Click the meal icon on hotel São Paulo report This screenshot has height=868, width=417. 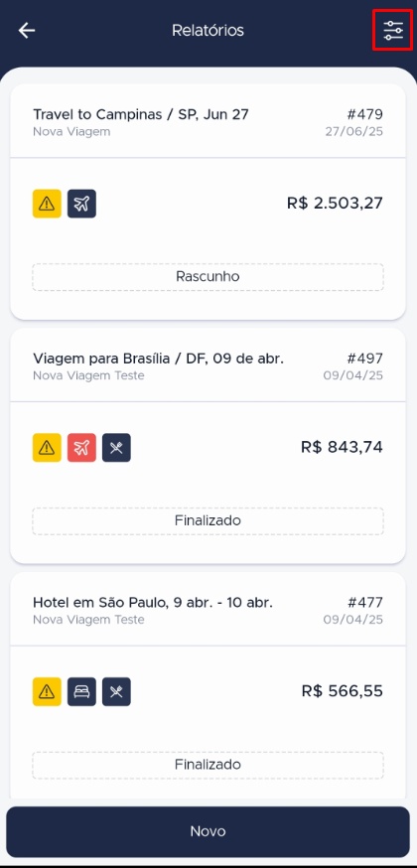[117, 692]
